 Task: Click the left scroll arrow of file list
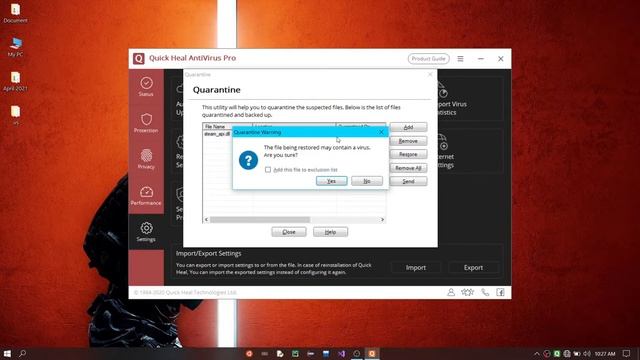(206, 220)
